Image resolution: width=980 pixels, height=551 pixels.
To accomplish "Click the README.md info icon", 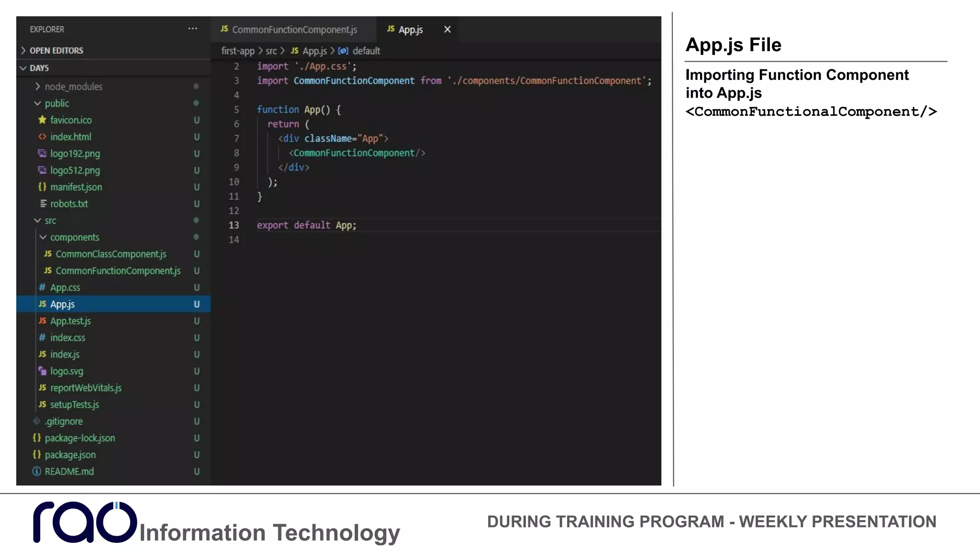I will click(37, 471).
